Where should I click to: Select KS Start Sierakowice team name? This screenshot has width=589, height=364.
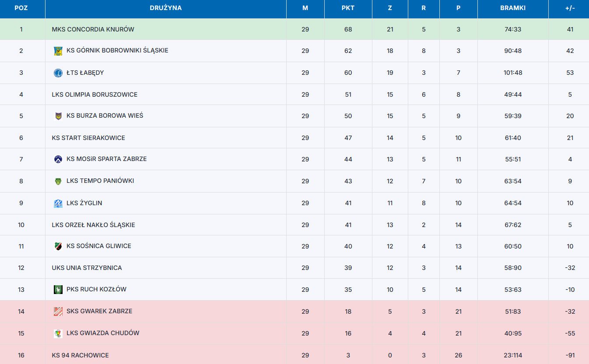point(88,138)
